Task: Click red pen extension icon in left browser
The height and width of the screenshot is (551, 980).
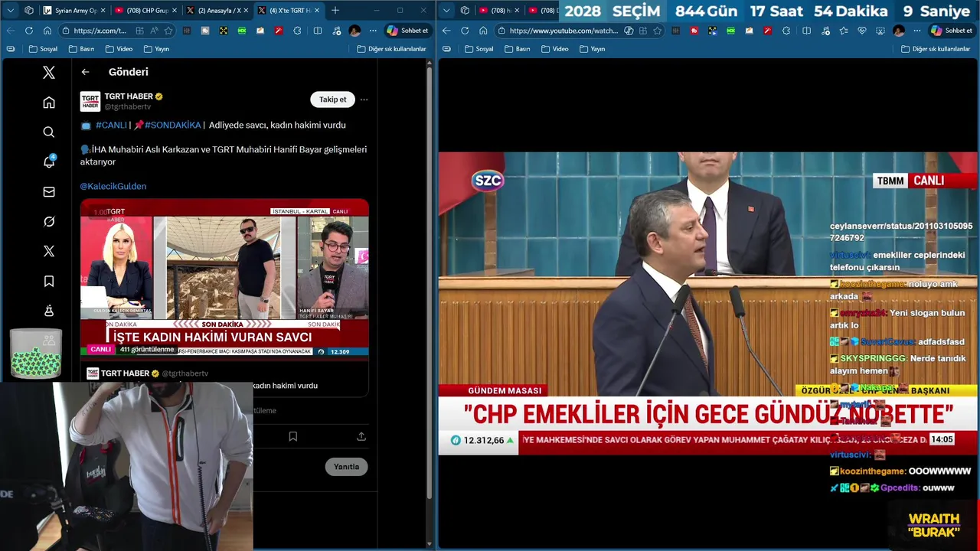Action: [x=279, y=31]
